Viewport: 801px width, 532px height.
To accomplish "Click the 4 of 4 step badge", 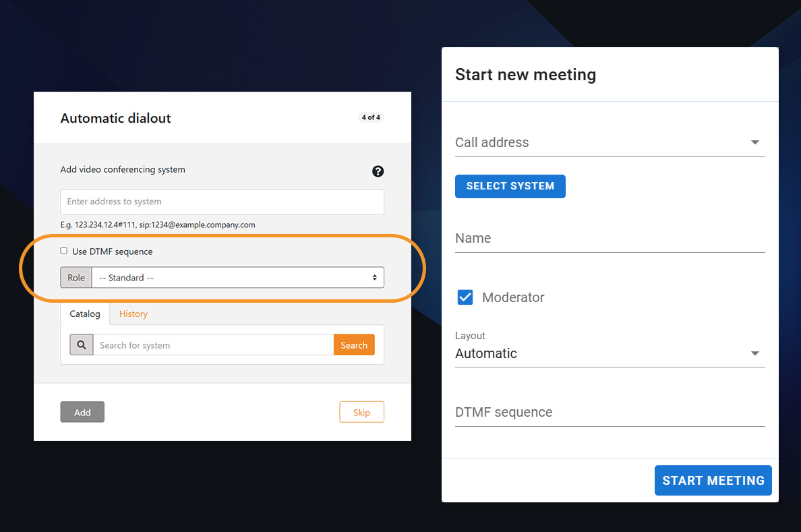I will [x=371, y=117].
